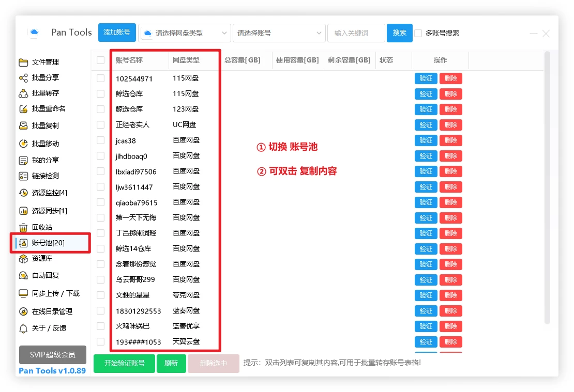Click the 批量转存 icon in sidebar
Image resolution: width=574 pixels, height=392 pixels.
tap(23, 93)
